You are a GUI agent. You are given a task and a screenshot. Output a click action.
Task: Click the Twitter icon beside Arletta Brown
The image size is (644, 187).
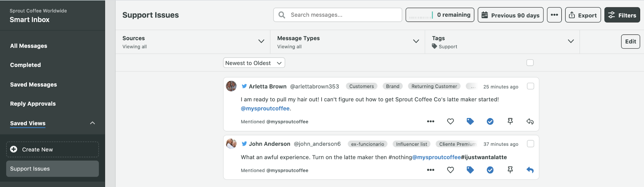click(244, 86)
